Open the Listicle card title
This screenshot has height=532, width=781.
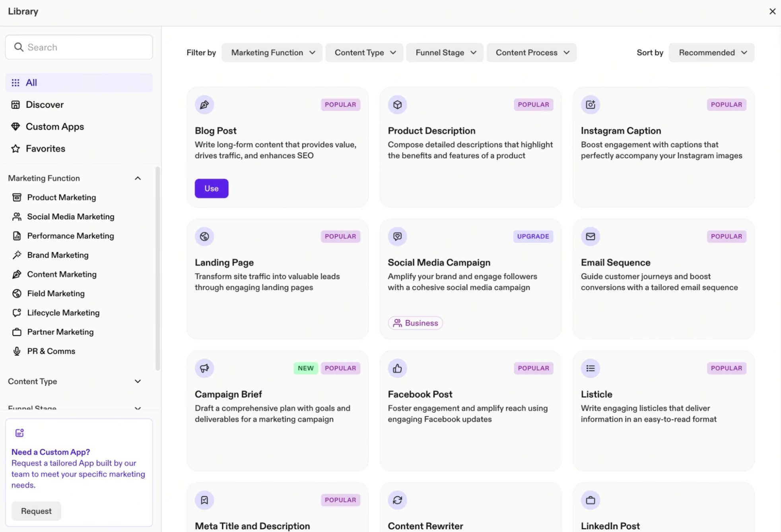pos(596,394)
